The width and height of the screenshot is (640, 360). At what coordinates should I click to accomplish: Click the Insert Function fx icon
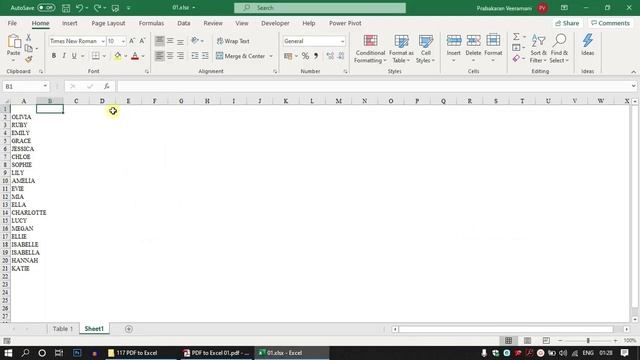pyautogui.click(x=107, y=86)
